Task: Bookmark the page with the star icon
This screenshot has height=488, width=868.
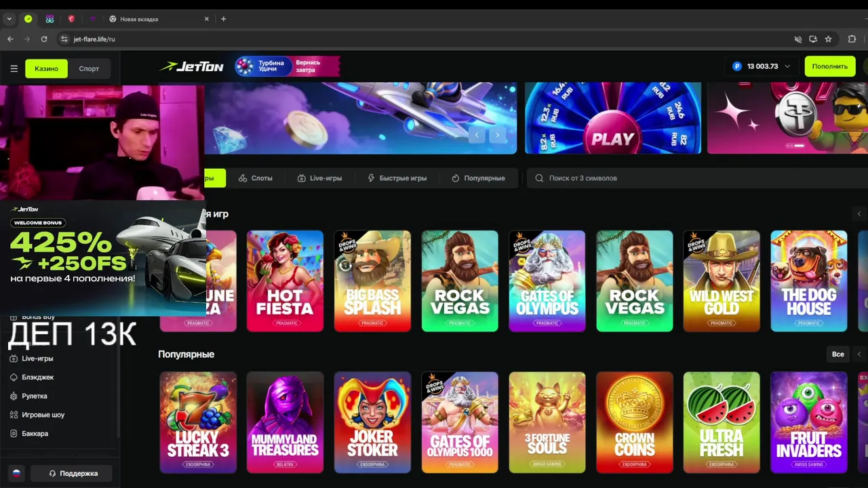Action: pyautogui.click(x=828, y=39)
